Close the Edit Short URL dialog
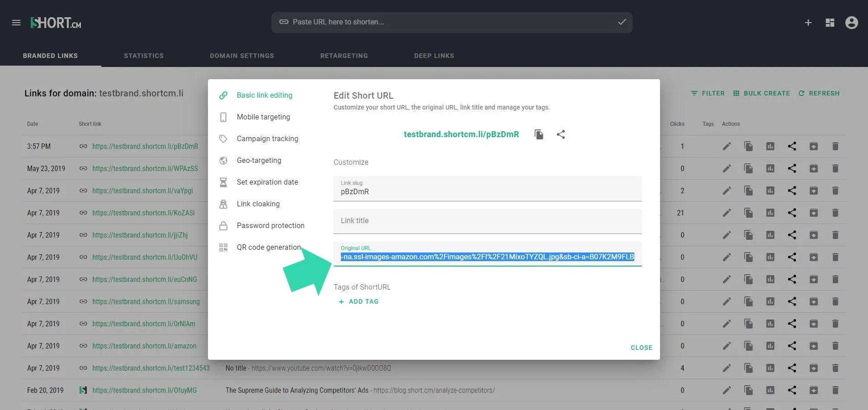The width and height of the screenshot is (868, 410). click(x=642, y=348)
